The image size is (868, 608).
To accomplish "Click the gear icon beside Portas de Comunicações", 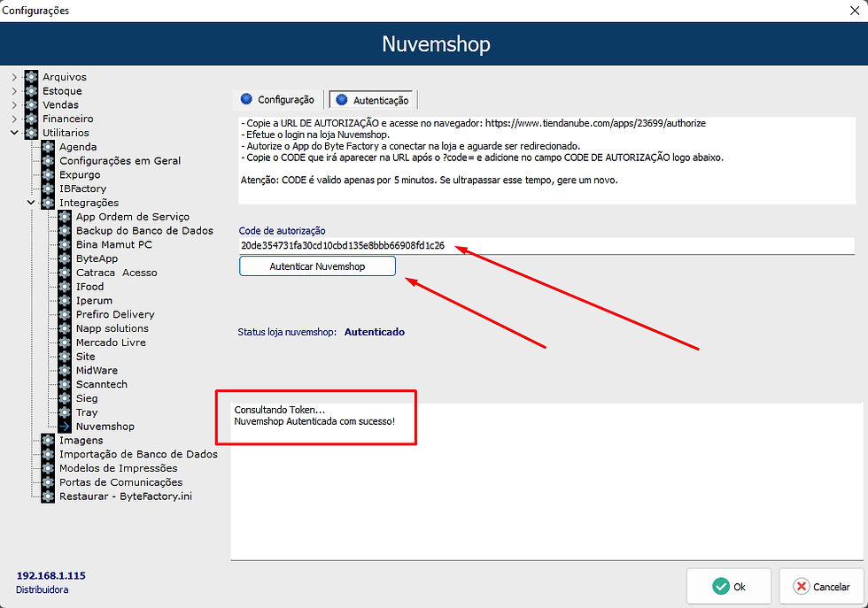I will coord(48,481).
